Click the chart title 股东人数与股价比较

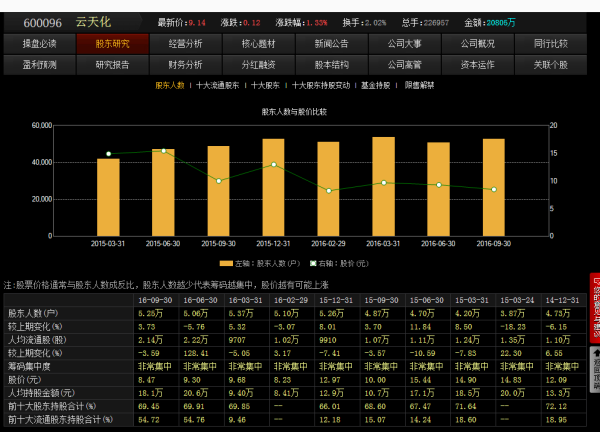point(294,112)
